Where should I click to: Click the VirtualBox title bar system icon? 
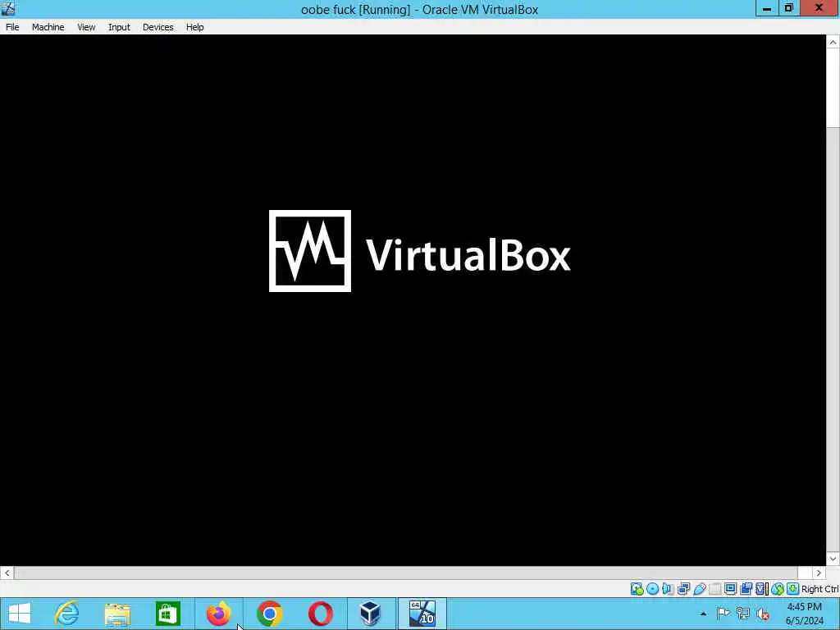[8, 8]
